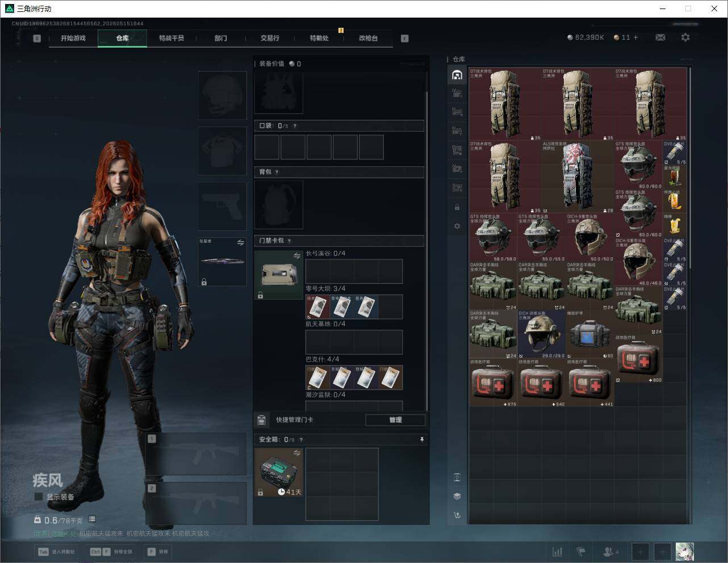Image resolution: width=728 pixels, height=563 pixels.
Task: Switch to the 改枪台 tab
Action: pos(368,38)
